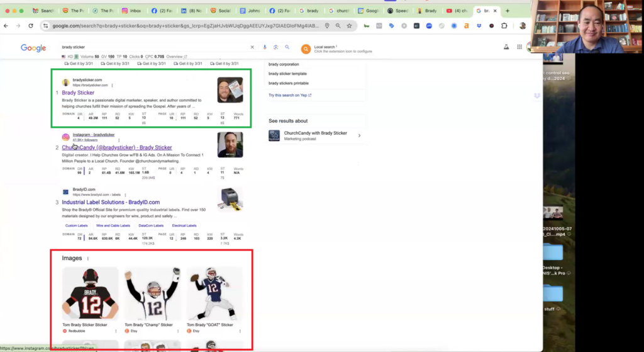Image resolution: width=644 pixels, height=352 pixels.
Task: Open options for Tom Brady "Champ" Sticker image
Action: pyautogui.click(x=178, y=331)
